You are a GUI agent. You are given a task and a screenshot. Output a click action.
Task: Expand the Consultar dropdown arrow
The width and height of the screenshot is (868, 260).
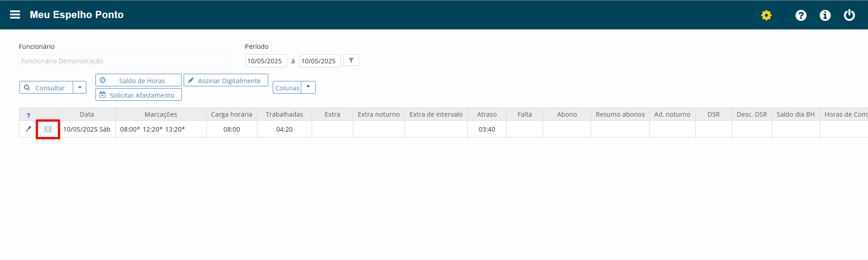(x=80, y=87)
